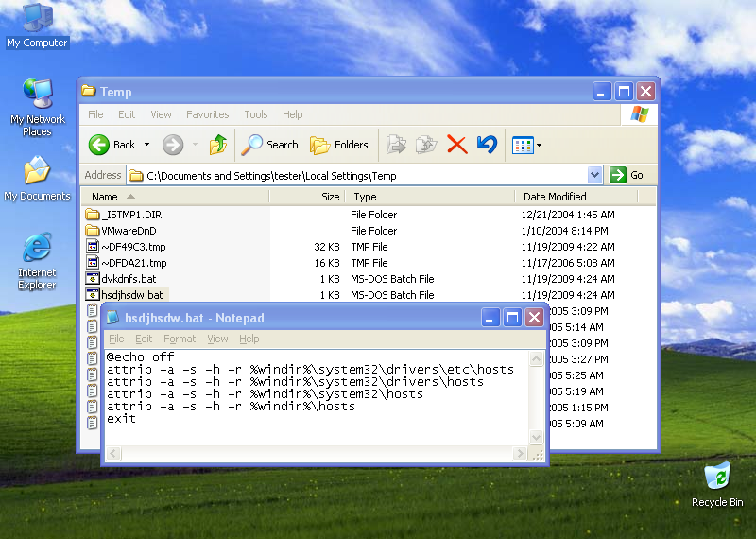
Task: Click Temp window title folder icon
Action: (88, 91)
